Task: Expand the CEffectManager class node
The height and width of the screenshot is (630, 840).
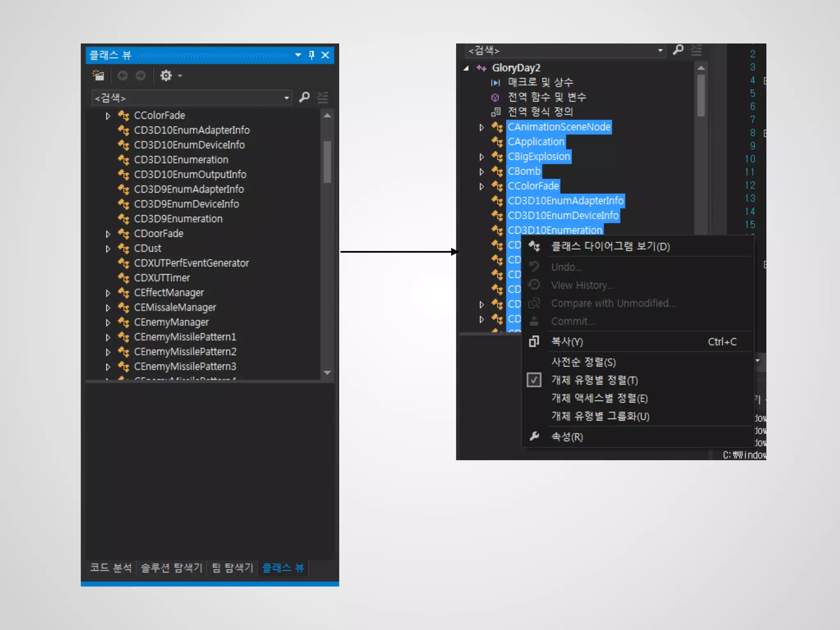Action: tap(108, 293)
